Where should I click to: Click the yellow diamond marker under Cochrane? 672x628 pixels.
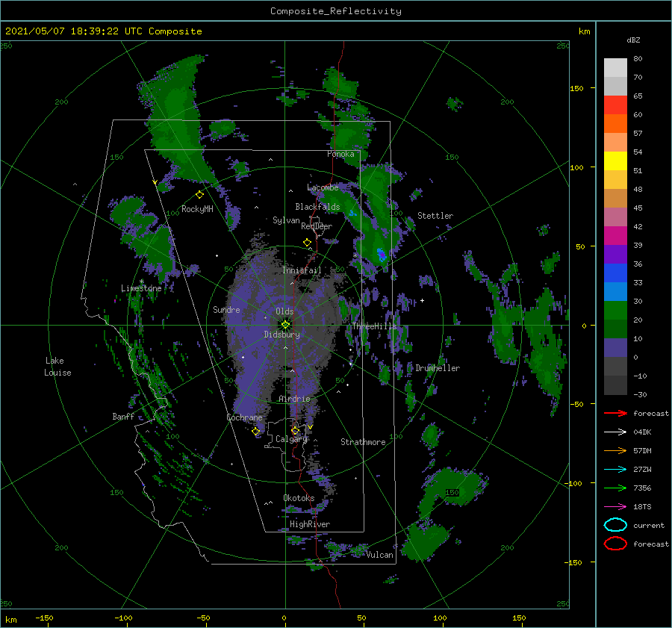pos(256,432)
